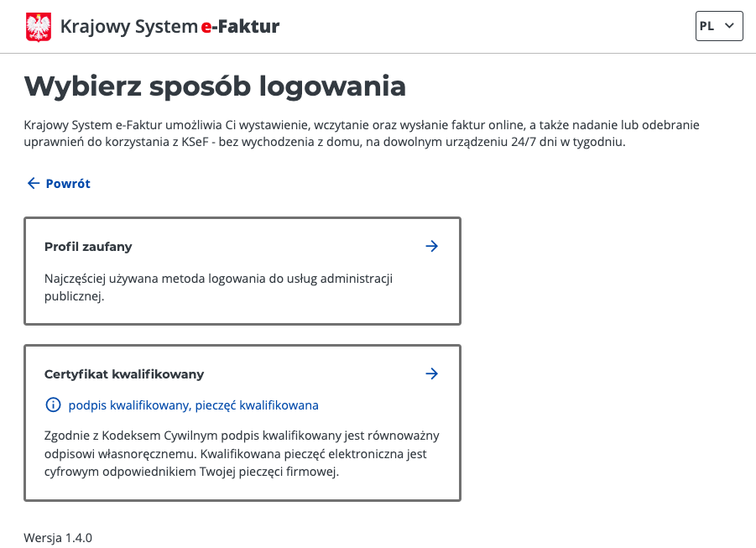Click the arrow icon on Profil zaufany
This screenshot has width=756, height=548.
click(431, 247)
